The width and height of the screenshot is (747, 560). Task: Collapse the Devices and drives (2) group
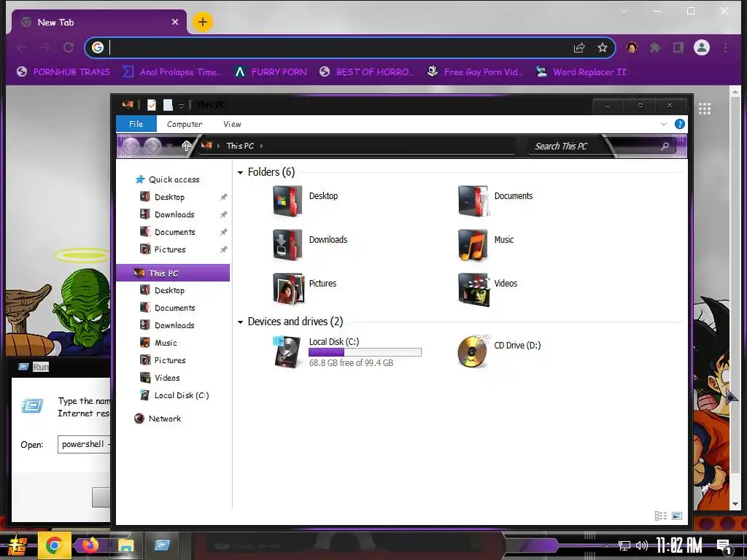click(x=241, y=322)
